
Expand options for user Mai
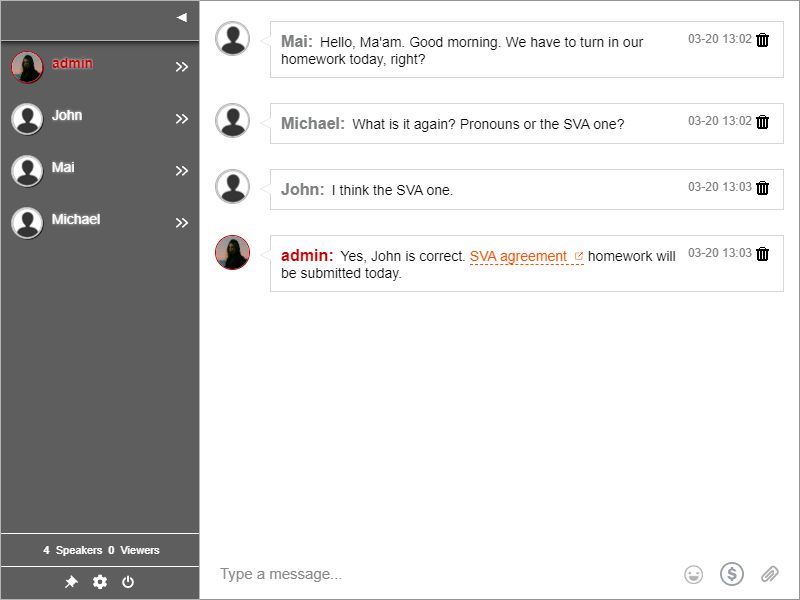(181, 171)
